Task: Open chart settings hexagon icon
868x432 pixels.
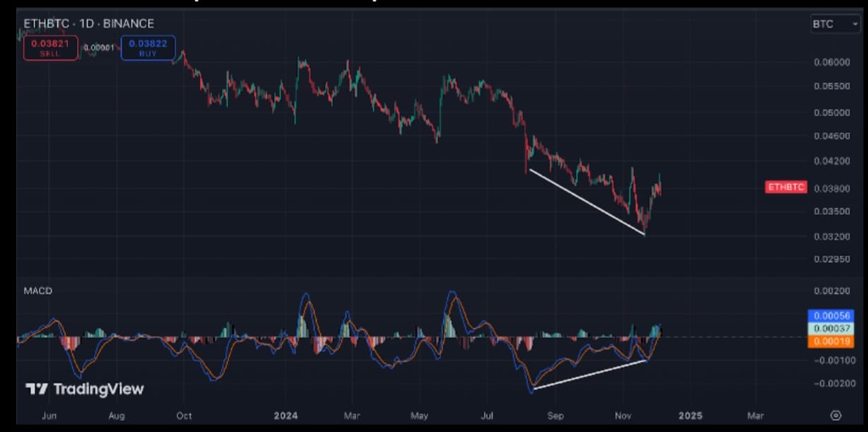Action: tap(836, 415)
